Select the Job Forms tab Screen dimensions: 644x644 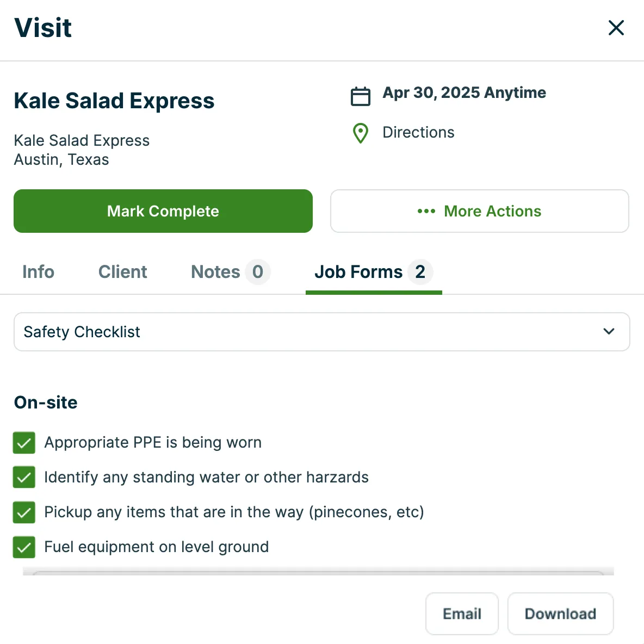[374, 272]
